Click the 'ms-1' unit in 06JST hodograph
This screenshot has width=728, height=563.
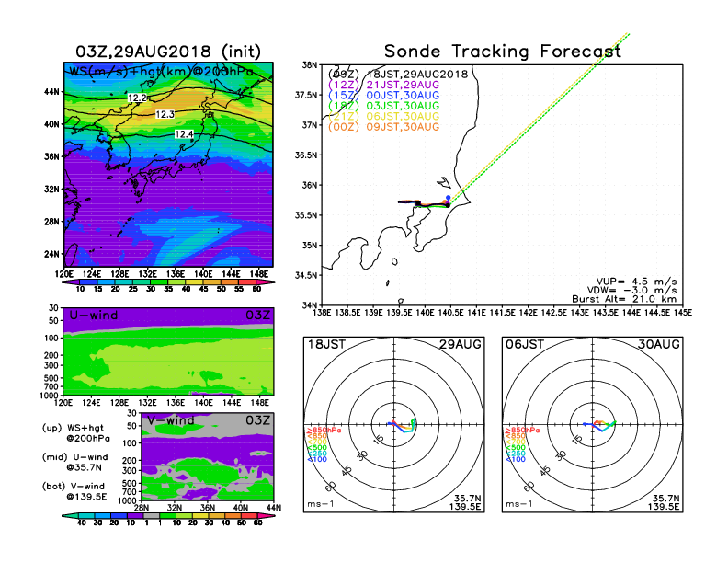[x=519, y=504]
